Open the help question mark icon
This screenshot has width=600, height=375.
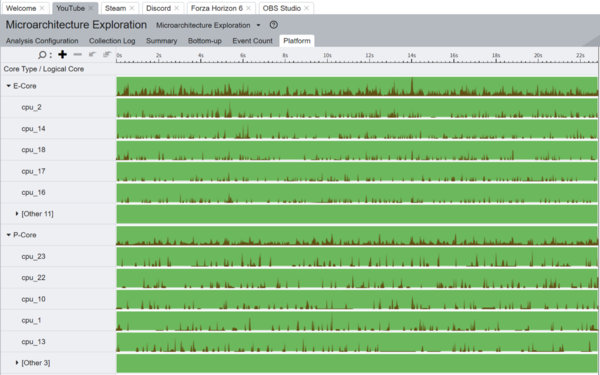273,25
